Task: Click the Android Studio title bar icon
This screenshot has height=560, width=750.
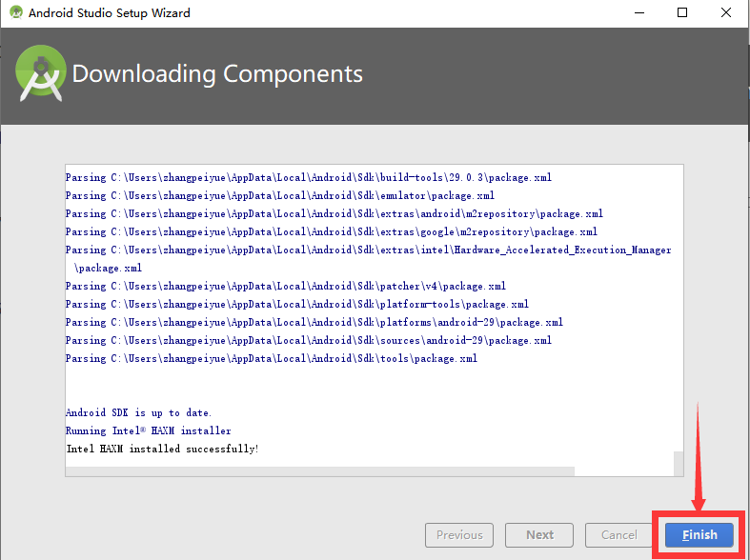Action: pyautogui.click(x=16, y=12)
